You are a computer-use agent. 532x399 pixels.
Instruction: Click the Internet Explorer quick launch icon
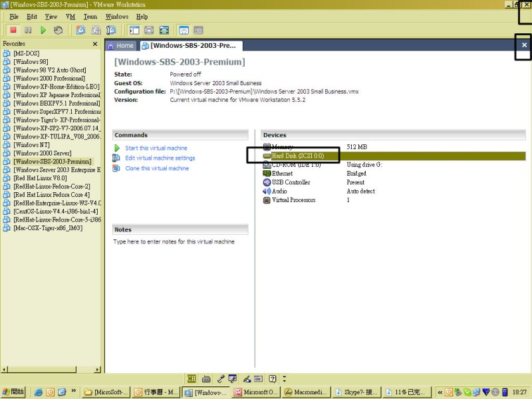point(39,392)
